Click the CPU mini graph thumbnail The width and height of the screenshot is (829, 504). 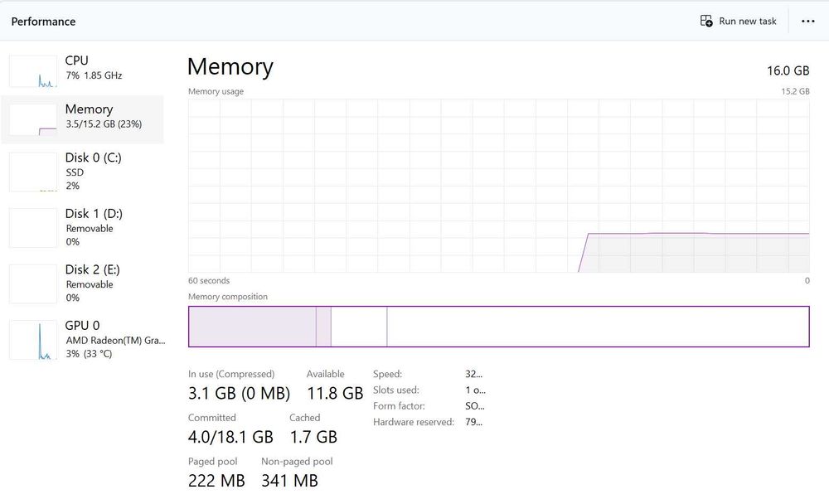[33, 71]
